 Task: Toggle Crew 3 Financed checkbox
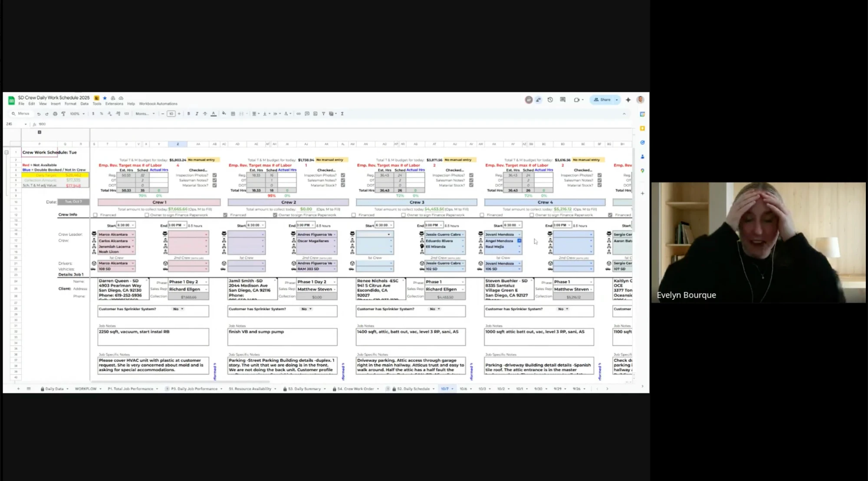(x=354, y=215)
